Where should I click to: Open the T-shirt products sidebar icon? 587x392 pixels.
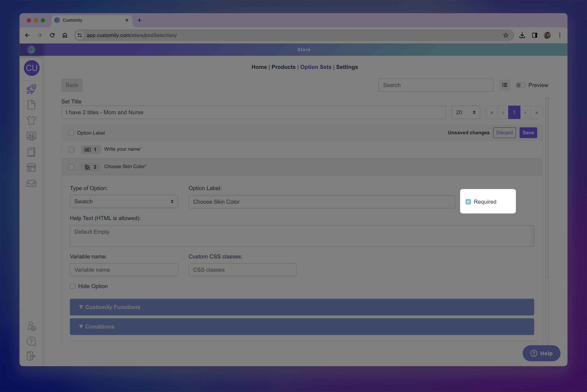(31, 120)
